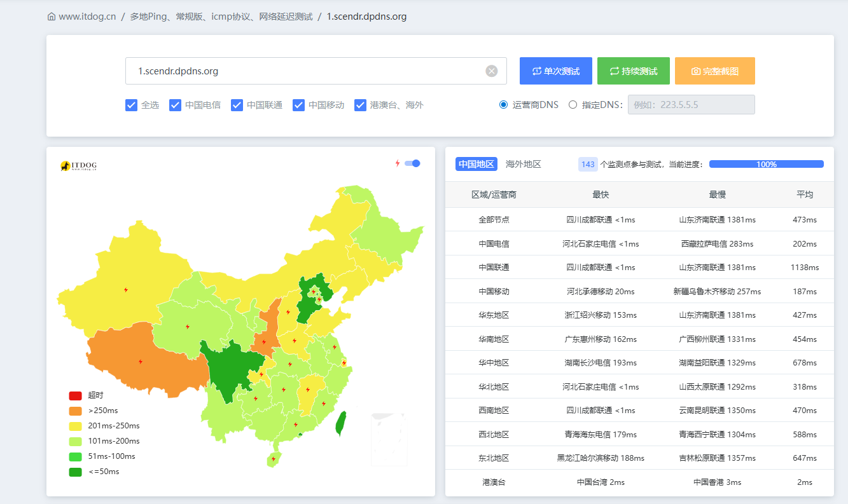The width and height of the screenshot is (848, 504).
Task: Click the 完整截图 screenshot button
Action: (715, 71)
